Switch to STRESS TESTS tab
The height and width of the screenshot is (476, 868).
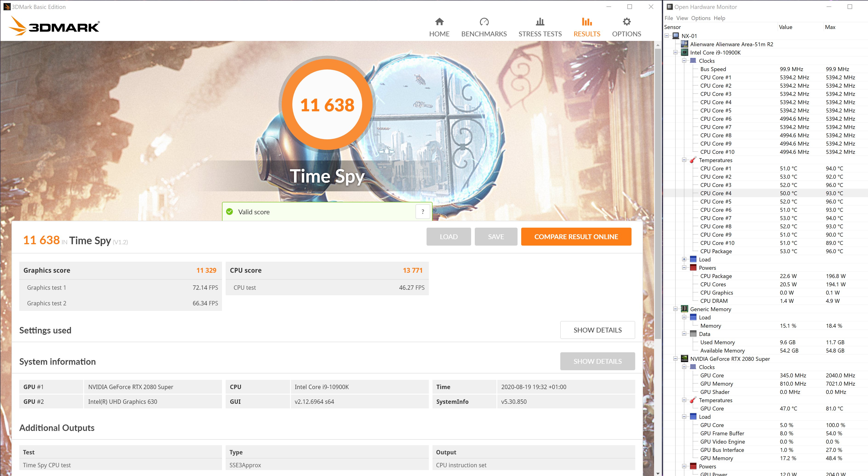pos(540,27)
